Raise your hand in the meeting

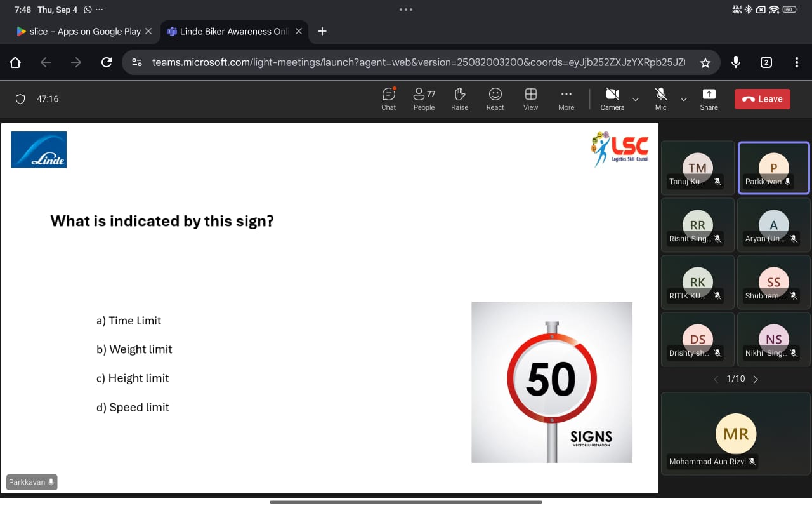click(459, 98)
